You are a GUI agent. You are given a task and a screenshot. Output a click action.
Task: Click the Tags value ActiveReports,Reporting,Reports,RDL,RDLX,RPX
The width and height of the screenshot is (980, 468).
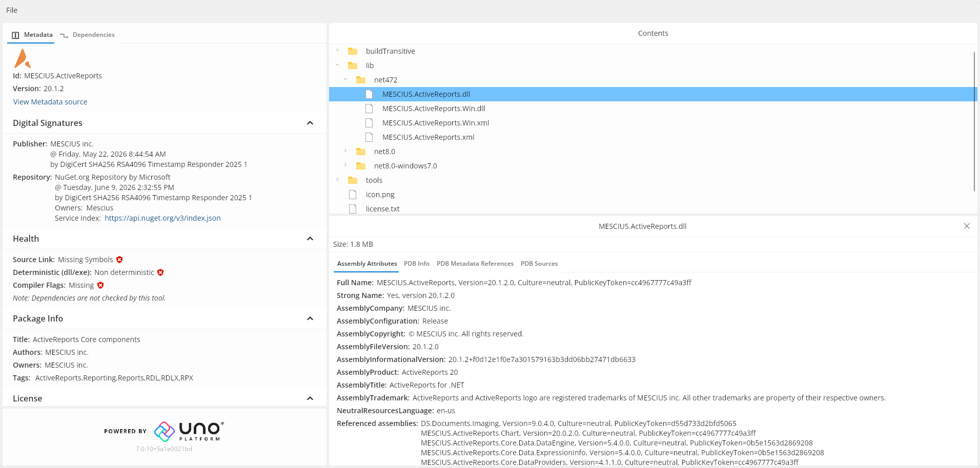[x=114, y=378]
